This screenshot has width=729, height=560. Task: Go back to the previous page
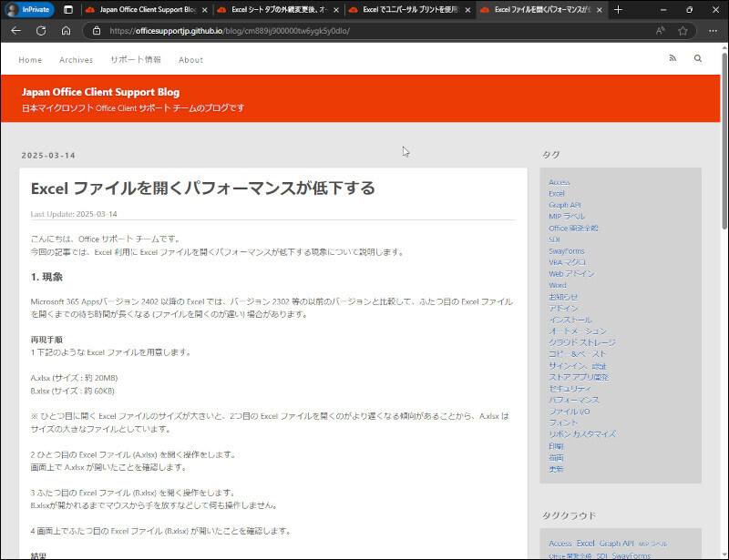16,31
